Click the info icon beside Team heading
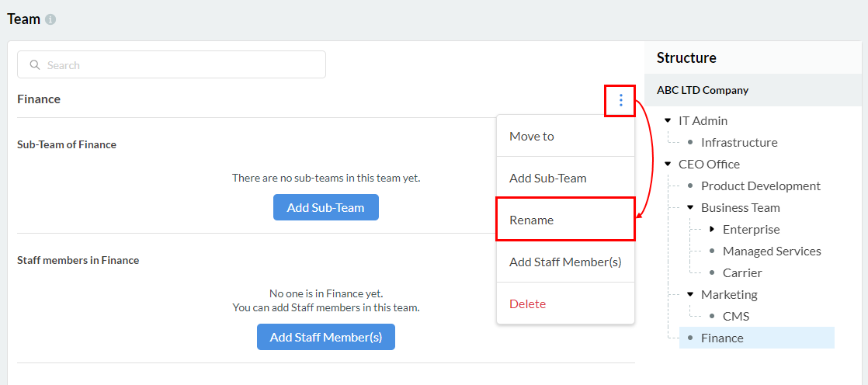 click(50, 19)
